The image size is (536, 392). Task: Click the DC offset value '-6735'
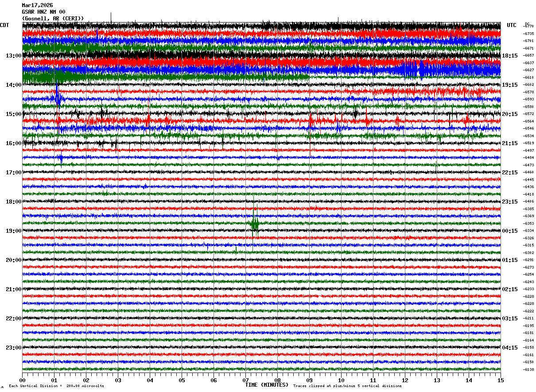529,34
